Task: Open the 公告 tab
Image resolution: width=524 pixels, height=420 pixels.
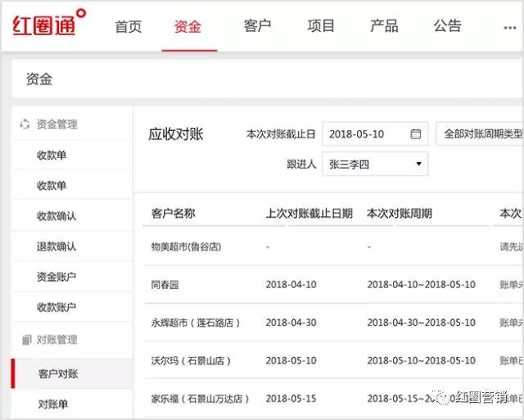Action: pos(447,26)
